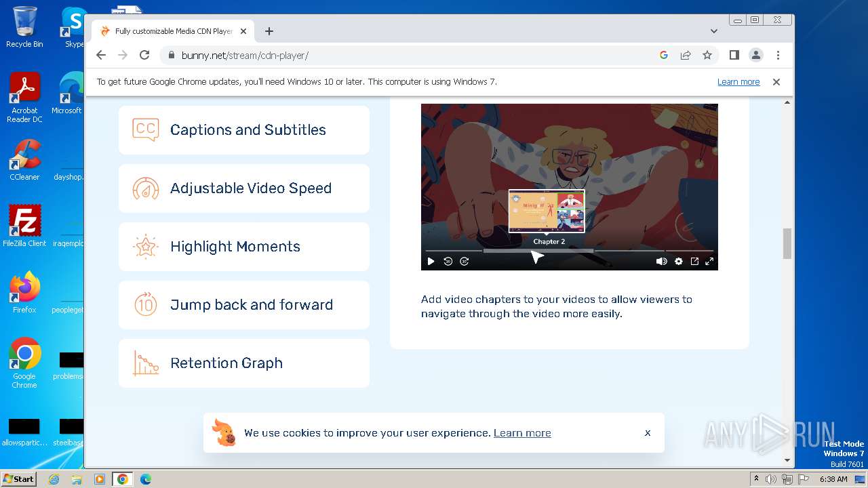Toggle Chrome side panel
This screenshot has width=868, height=488.
pyautogui.click(x=734, y=56)
